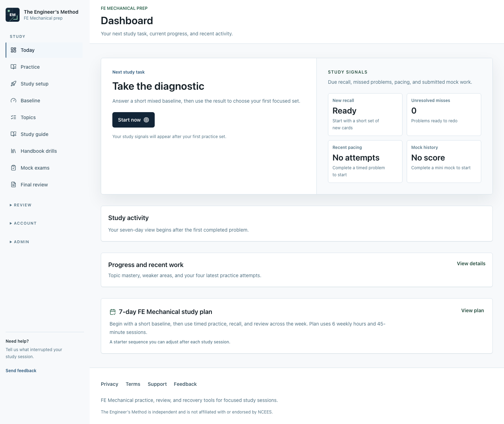Image resolution: width=504 pixels, height=424 pixels.
Task: Click the Today dashboard grid icon
Action: click(13, 50)
